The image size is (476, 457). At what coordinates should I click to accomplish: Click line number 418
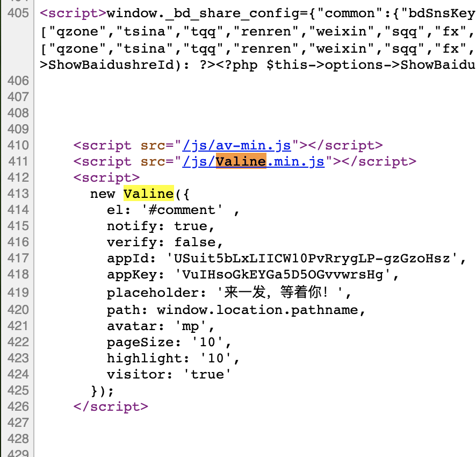pos(18,274)
